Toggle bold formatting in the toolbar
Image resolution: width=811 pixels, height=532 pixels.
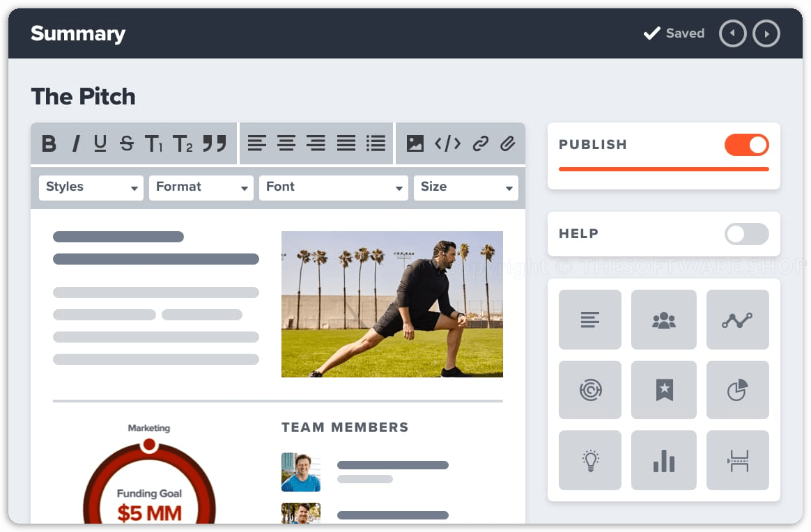49,143
